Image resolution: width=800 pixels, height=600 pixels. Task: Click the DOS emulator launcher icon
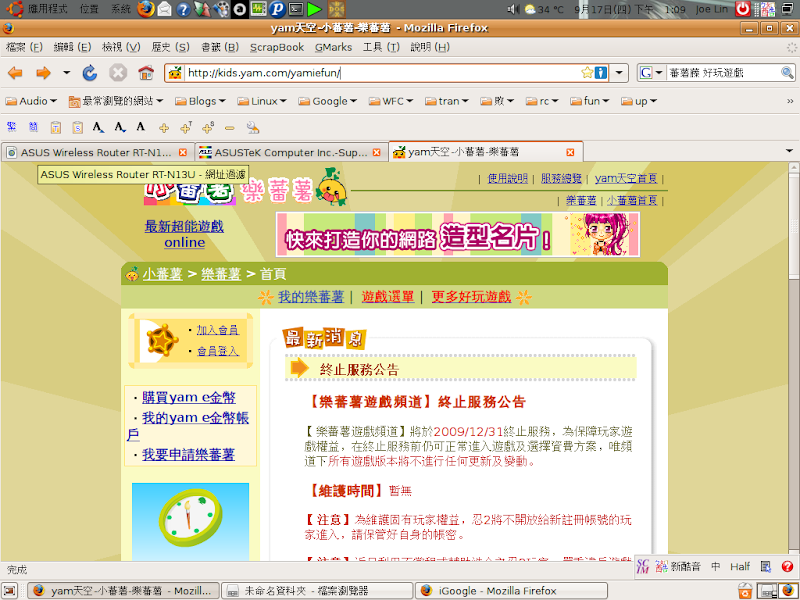[336, 9]
